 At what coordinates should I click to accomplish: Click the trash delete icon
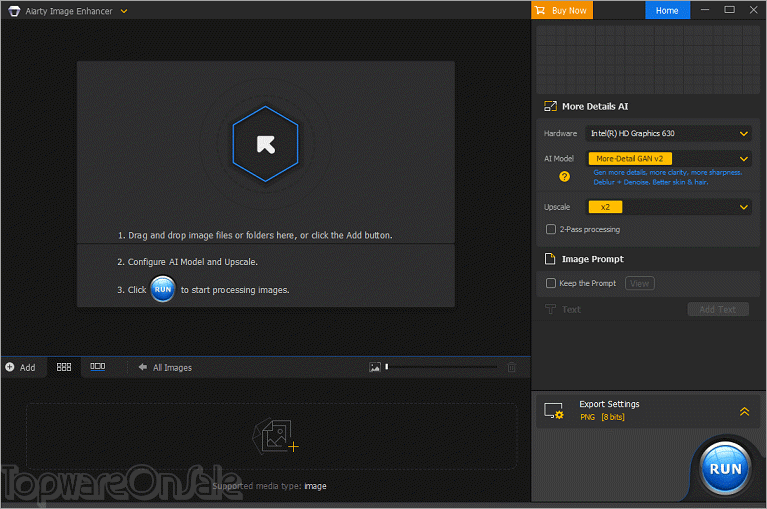[511, 367]
